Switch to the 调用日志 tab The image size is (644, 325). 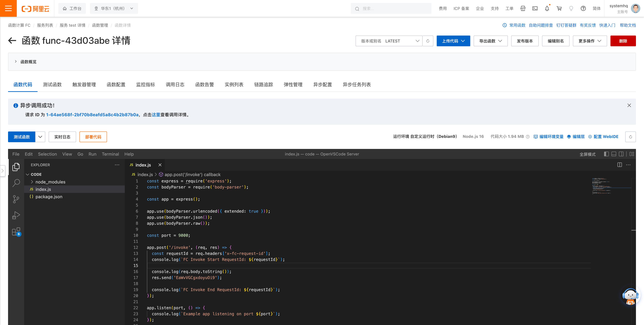click(175, 85)
